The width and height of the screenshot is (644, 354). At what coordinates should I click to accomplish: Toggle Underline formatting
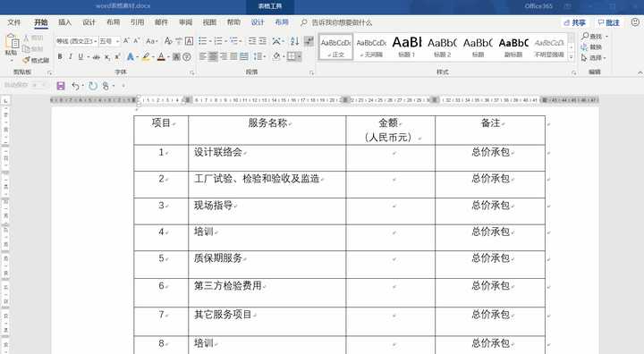pos(80,56)
